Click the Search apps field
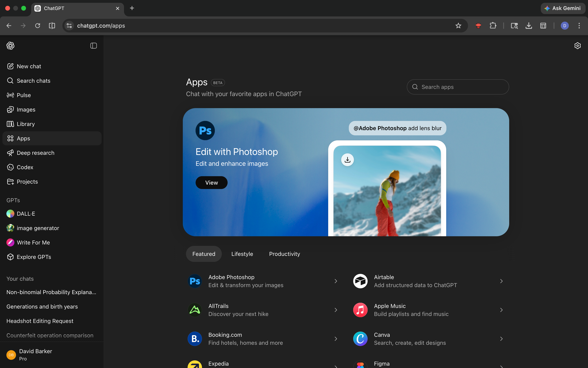The width and height of the screenshot is (588, 368). click(x=458, y=87)
